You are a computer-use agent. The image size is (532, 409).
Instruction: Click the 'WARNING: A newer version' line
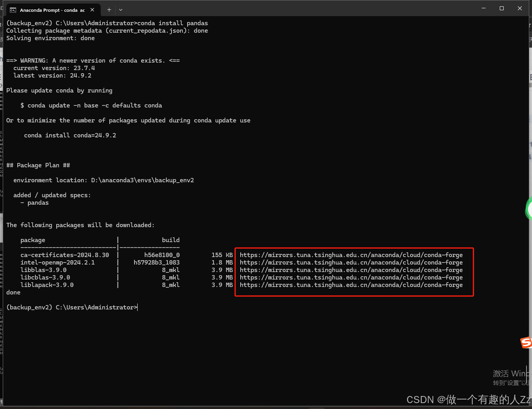pyautogui.click(x=93, y=61)
